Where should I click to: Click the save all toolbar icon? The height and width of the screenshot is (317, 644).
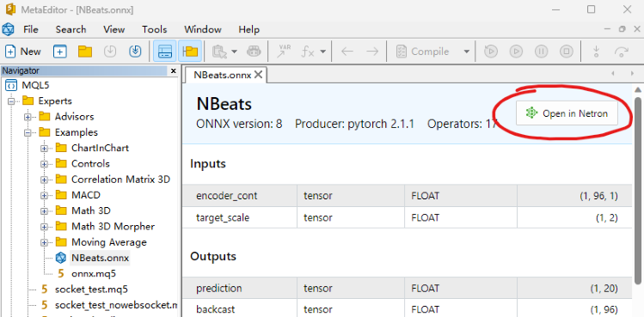click(x=135, y=52)
